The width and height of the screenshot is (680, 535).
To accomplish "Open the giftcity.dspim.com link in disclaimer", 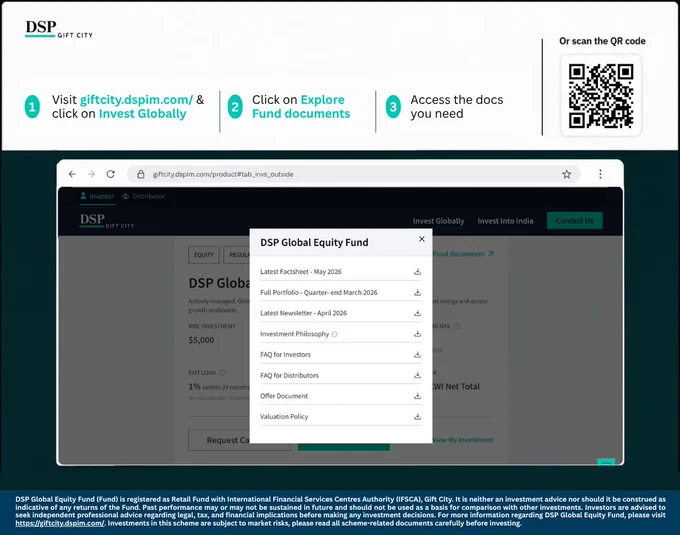I will pyautogui.click(x=60, y=523).
